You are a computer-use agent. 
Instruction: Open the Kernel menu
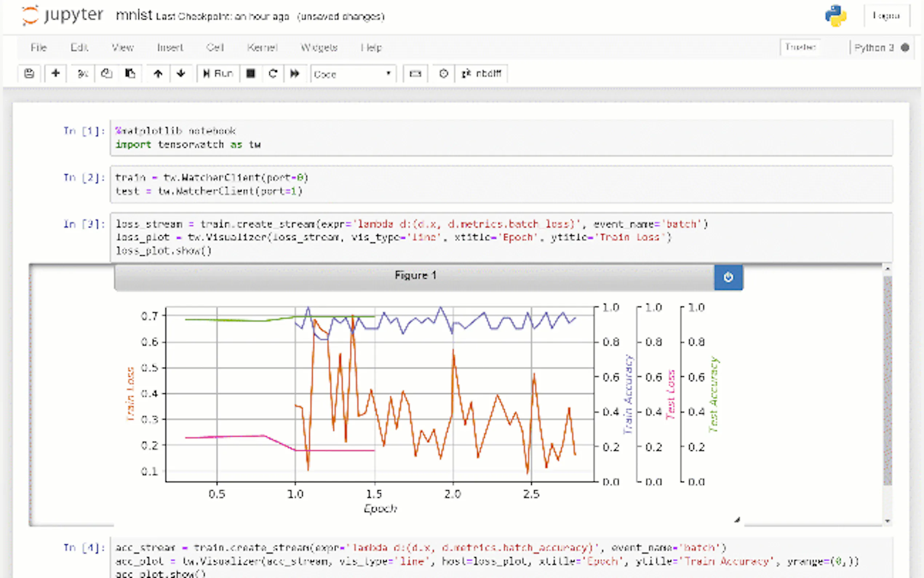coord(262,47)
